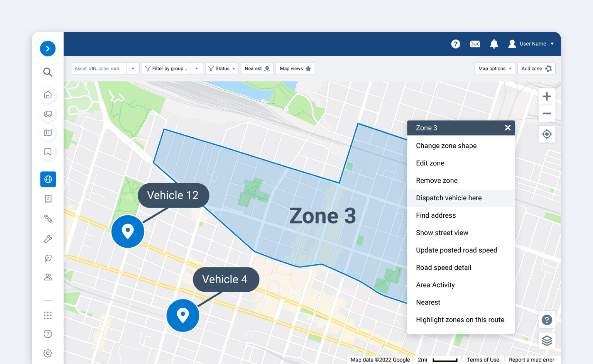
Task: Select Highlight zones on this route
Action: coord(461,320)
